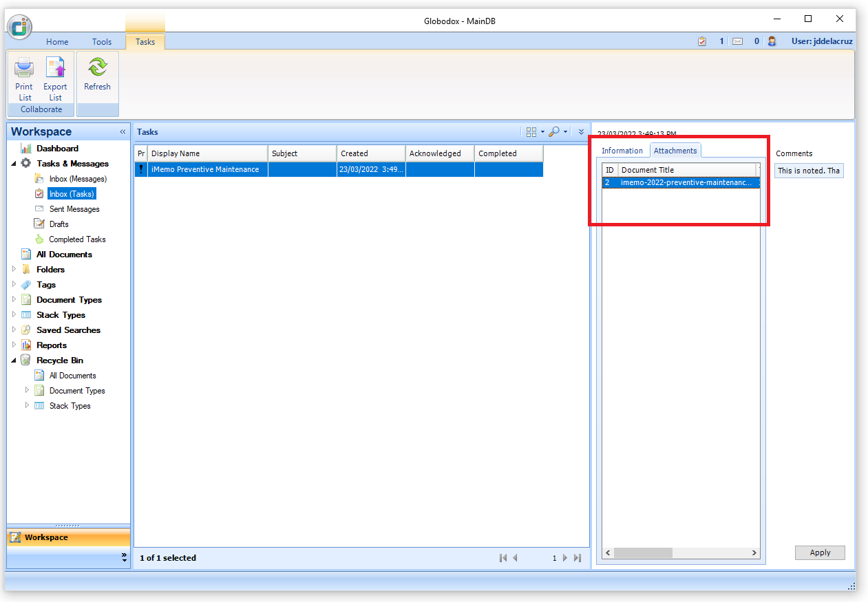Image resolution: width=868 pixels, height=602 pixels.
Task: Sort tasks by Display Name column
Action: [x=208, y=153]
